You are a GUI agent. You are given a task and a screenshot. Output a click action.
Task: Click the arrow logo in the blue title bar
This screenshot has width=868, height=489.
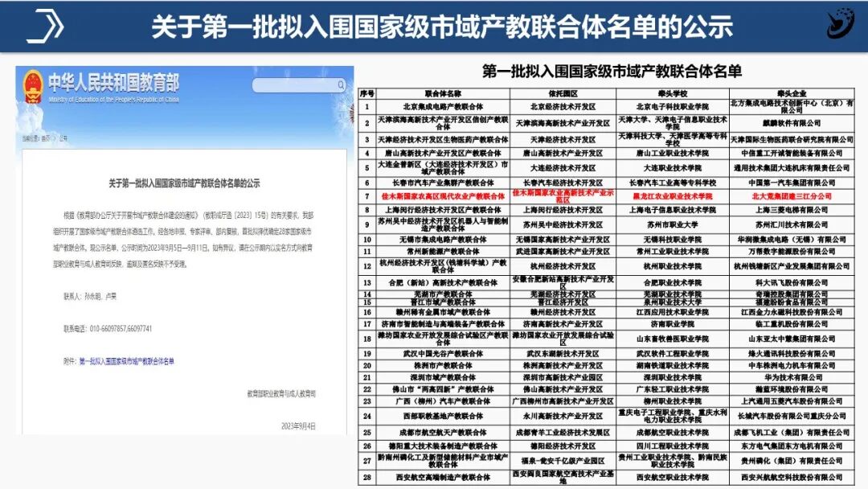tap(46, 23)
